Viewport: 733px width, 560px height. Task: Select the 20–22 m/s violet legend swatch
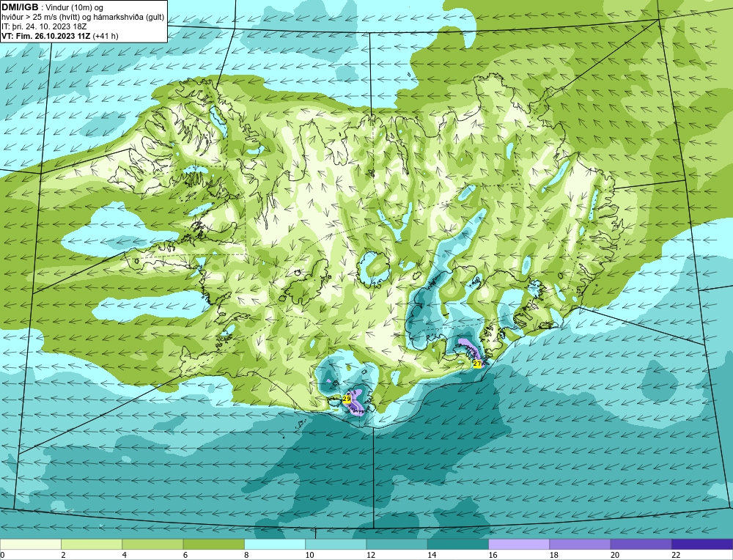point(641,544)
